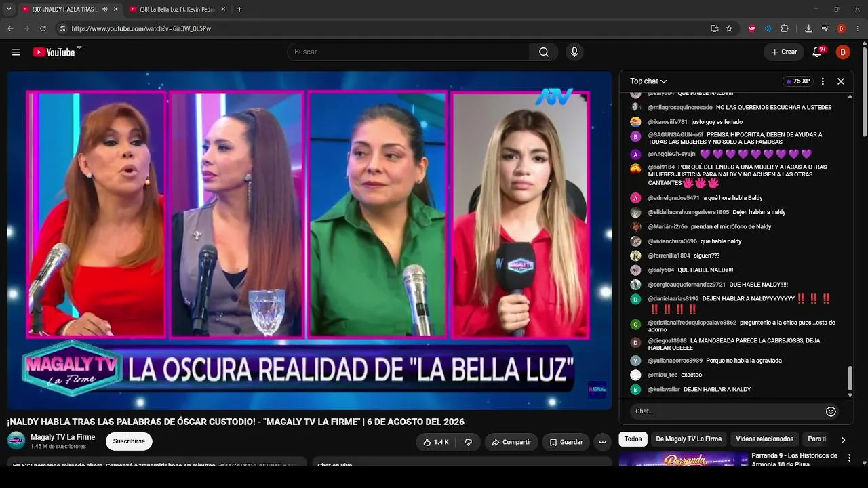This screenshot has height=488, width=868.
Task: Open more actions menu under the video
Action: tap(602, 442)
